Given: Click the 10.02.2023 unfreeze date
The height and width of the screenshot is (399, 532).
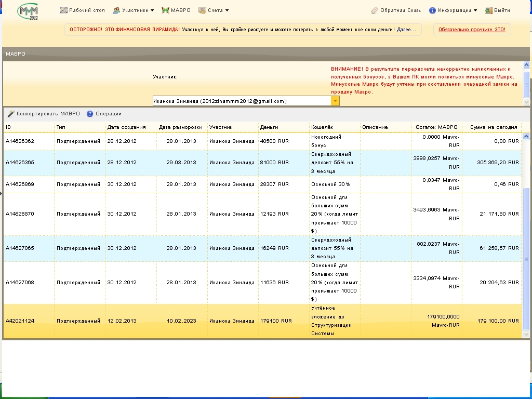Looking at the screenshot, I should pos(181,321).
